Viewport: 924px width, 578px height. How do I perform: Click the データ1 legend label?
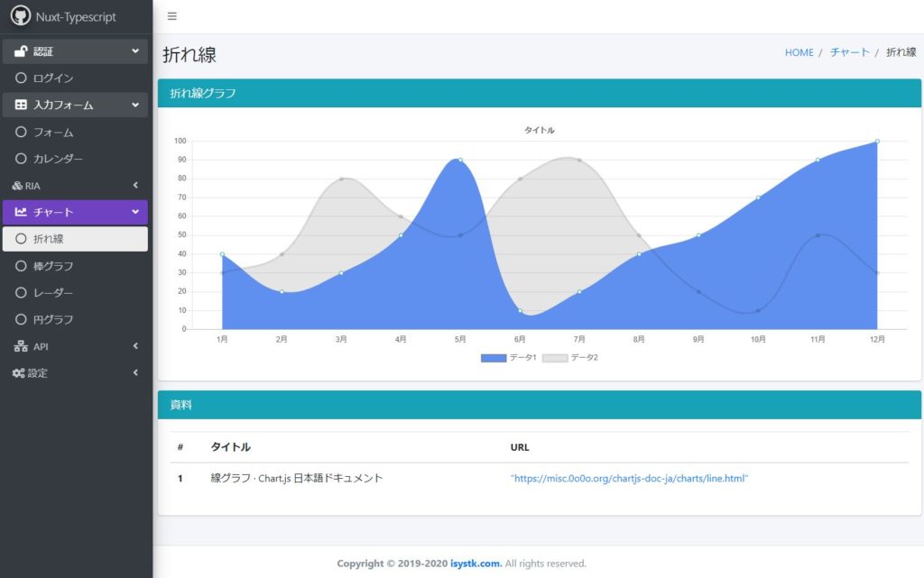[523, 357]
